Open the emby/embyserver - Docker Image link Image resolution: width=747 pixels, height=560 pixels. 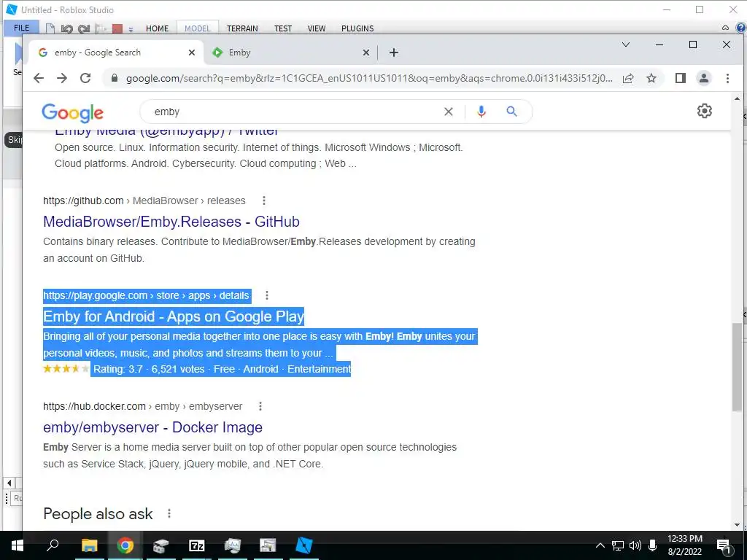(152, 427)
